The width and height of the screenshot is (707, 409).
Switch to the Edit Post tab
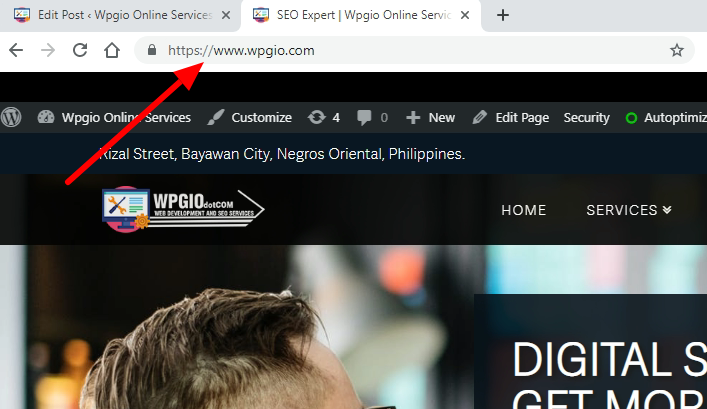tap(120, 15)
